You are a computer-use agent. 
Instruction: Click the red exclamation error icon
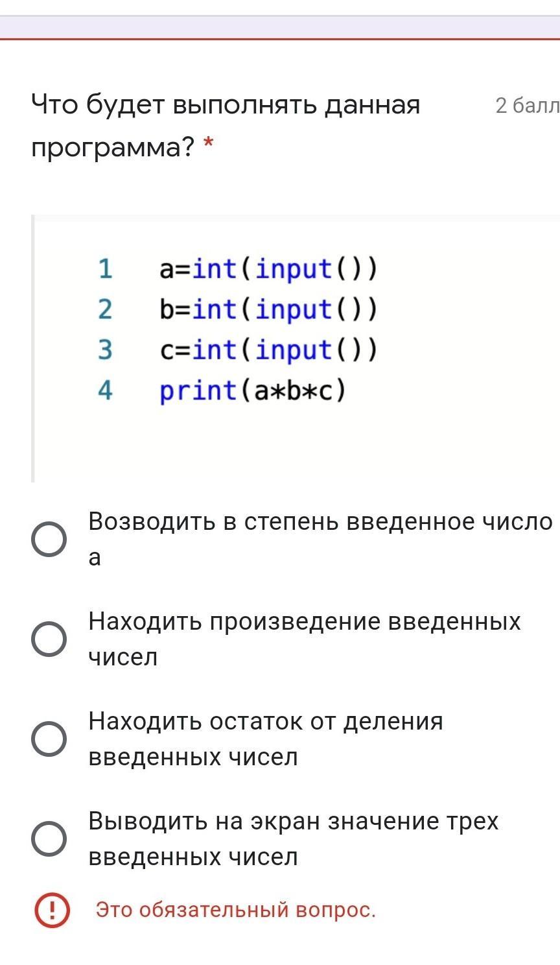(51, 910)
